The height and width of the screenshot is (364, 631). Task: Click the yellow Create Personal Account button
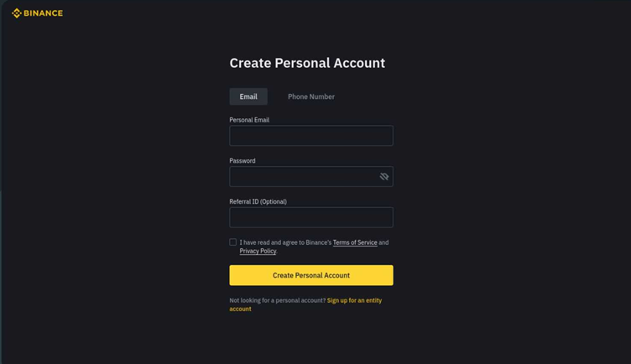(x=311, y=275)
